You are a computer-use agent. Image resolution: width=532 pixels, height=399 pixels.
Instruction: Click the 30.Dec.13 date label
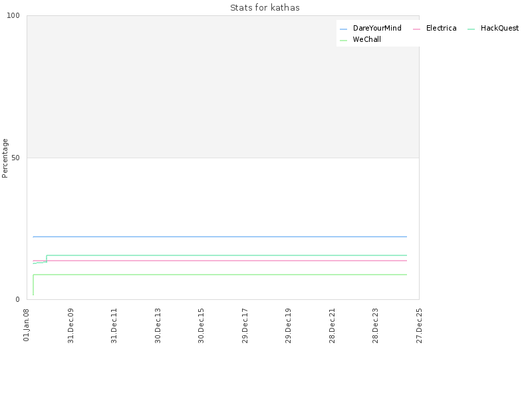[x=158, y=326]
